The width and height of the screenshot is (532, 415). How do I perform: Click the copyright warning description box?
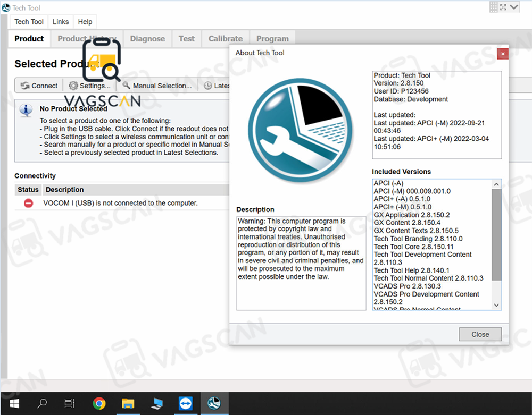click(301, 263)
